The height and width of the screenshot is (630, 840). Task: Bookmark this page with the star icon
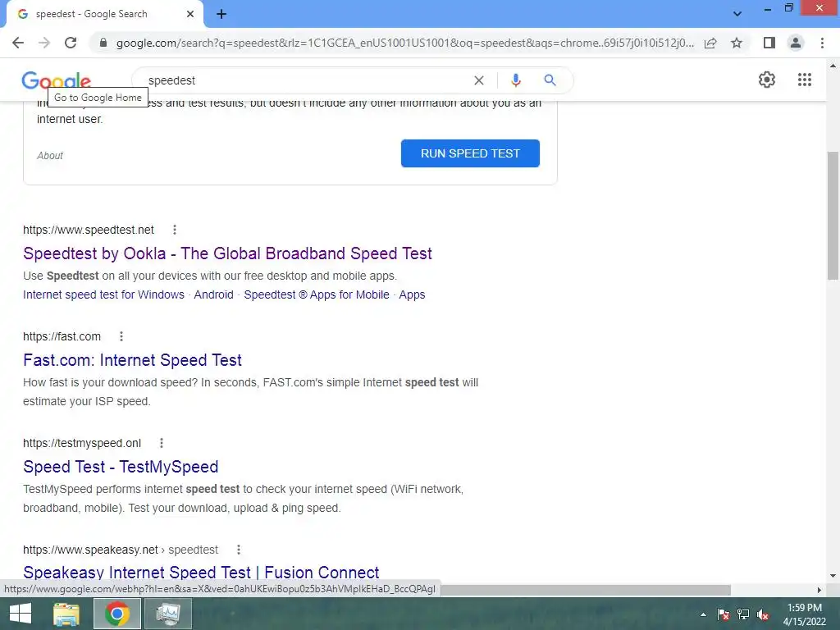[737, 43]
